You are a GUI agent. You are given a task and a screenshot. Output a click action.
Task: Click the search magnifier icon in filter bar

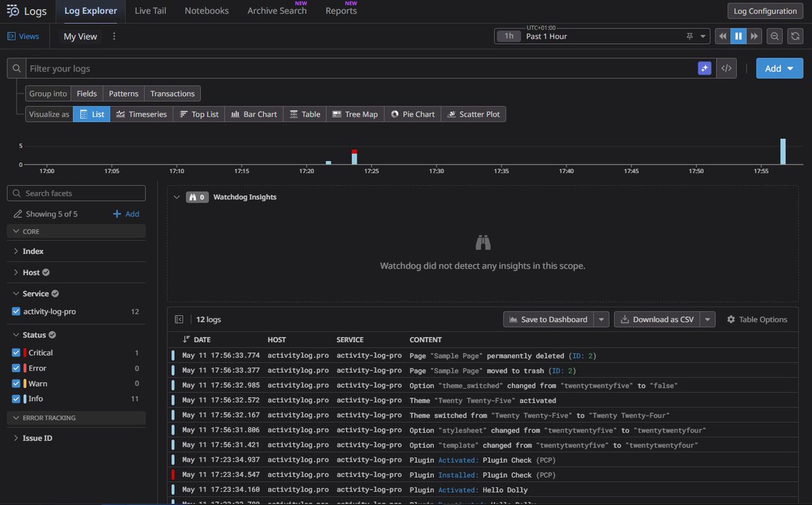click(17, 68)
